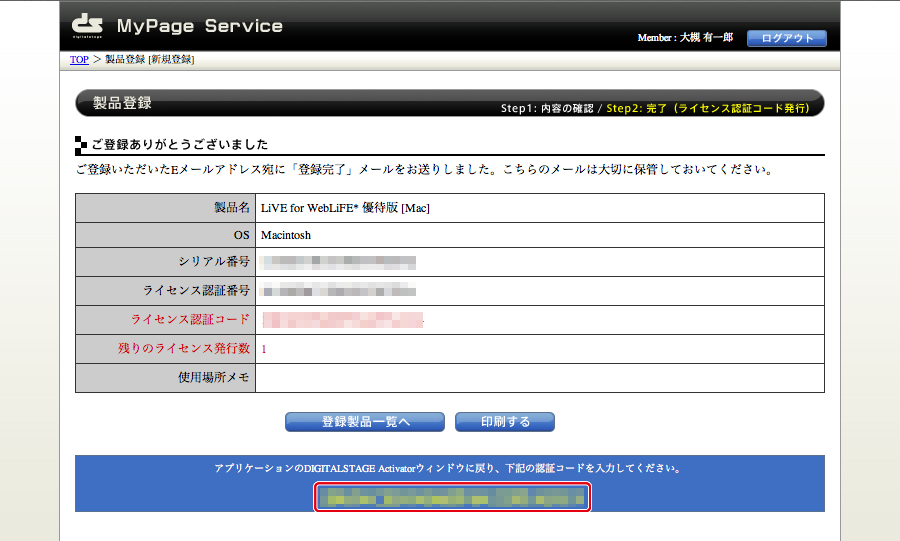Click the DIGITALSTAGE Activator instruction text

[449, 468]
